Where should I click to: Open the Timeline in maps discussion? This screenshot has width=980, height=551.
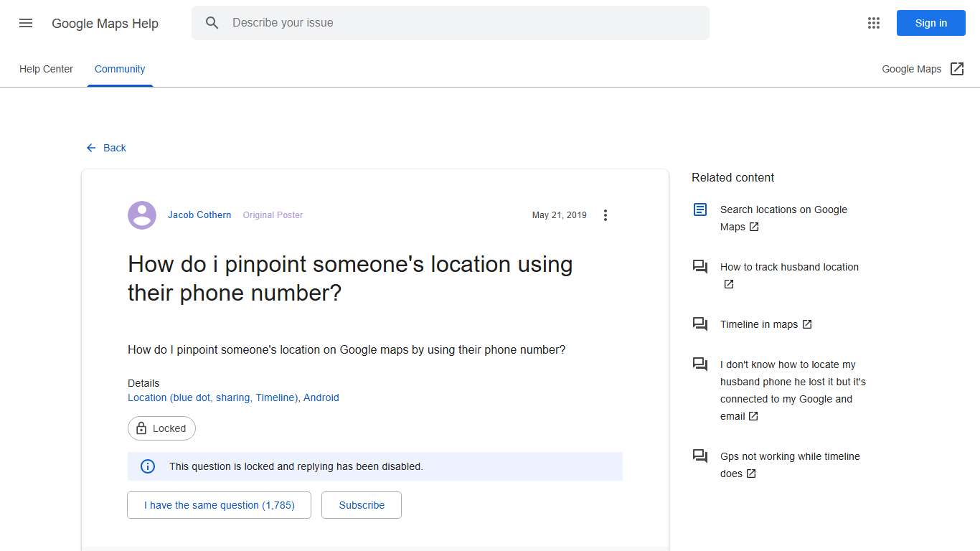[x=760, y=324]
